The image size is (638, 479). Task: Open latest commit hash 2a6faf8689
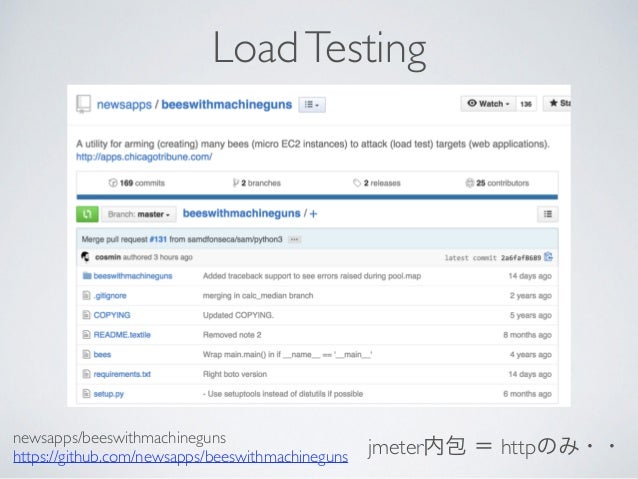pyautogui.click(x=521, y=258)
